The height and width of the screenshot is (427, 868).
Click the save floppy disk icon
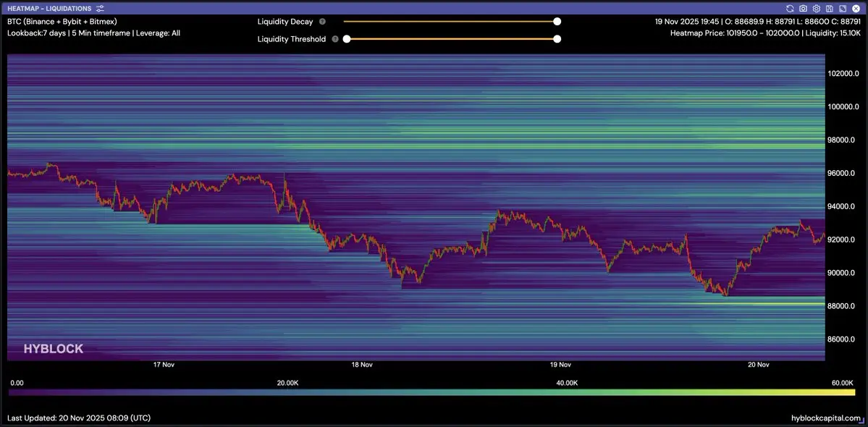tap(830, 9)
